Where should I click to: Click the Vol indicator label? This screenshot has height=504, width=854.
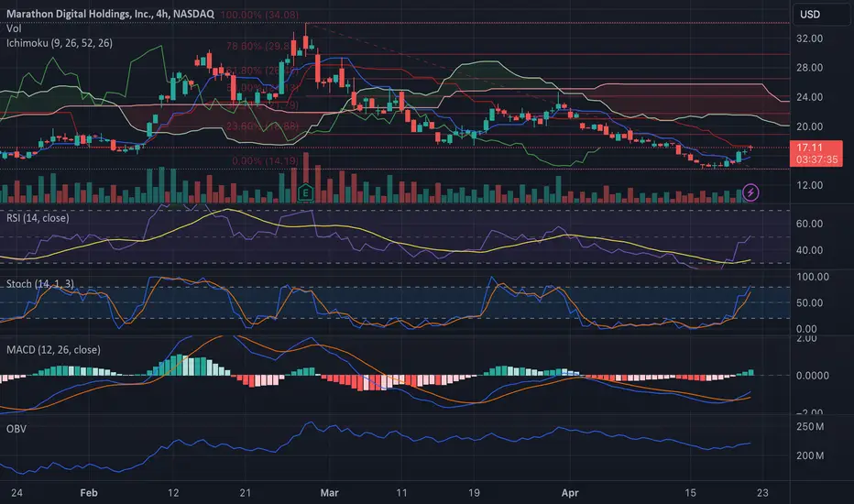coord(14,28)
